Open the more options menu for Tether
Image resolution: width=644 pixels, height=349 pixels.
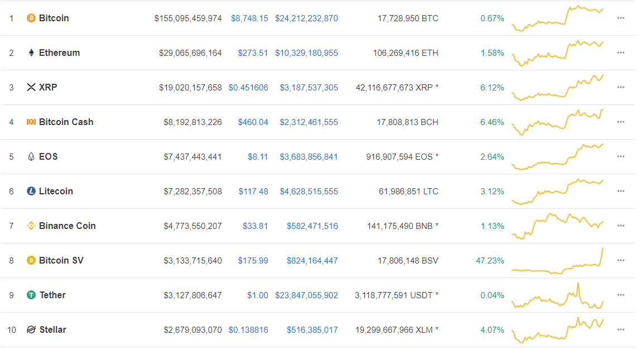621,295
